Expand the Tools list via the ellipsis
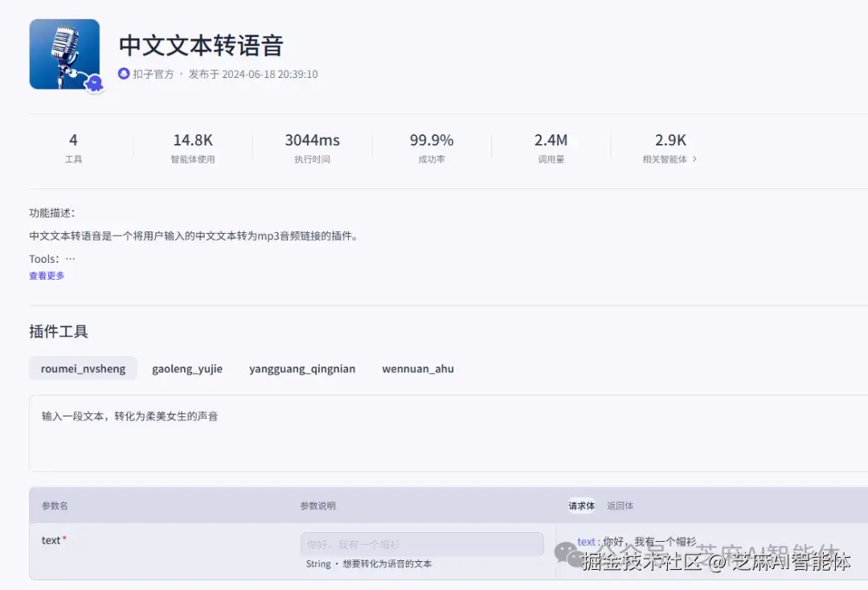Screen dimensions: 868x590 [x=69, y=258]
